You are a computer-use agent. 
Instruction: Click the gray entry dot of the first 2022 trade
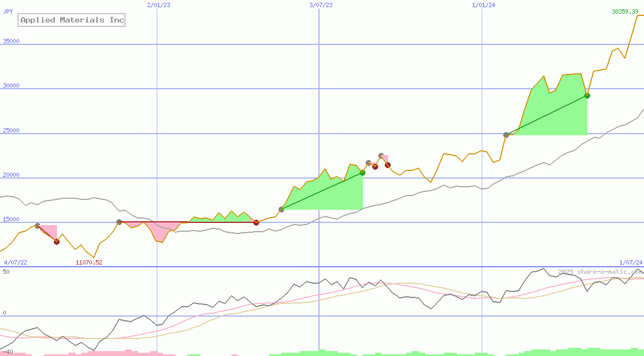pyautogui.click(x=37, y=226)
